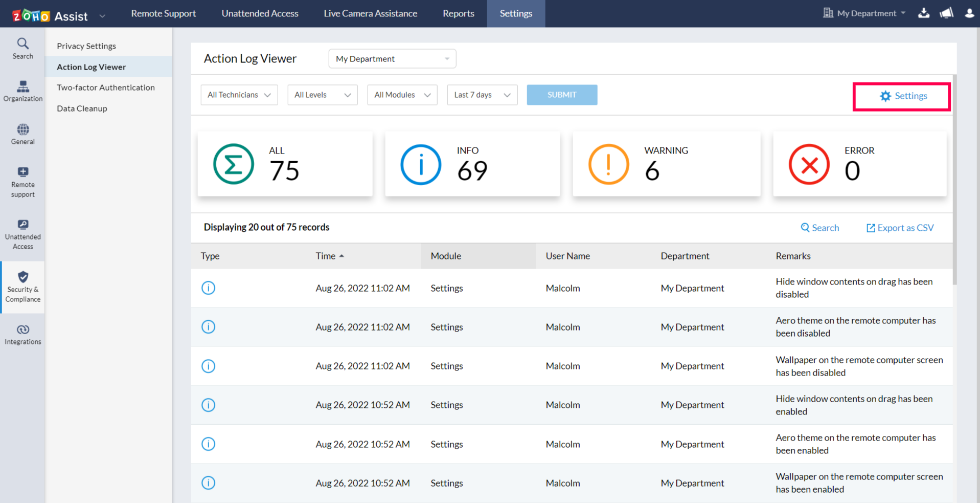This screenshot has width=980, height=503.
Task: Open the user profile icon
Action: tap(969, 13)
